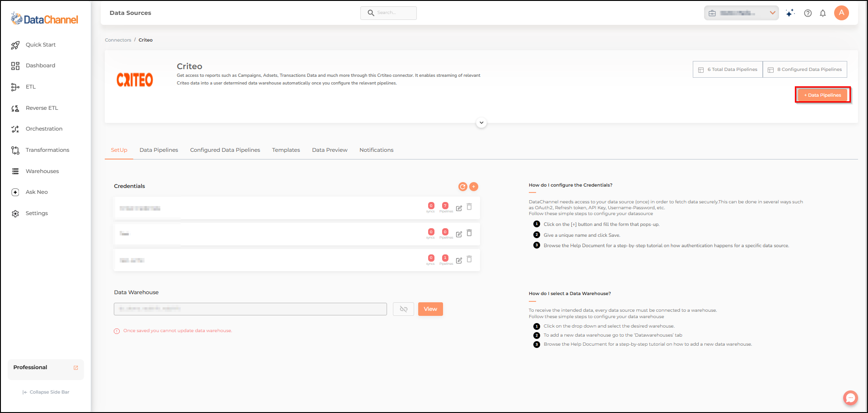
Task: Edit the third credential row
Action: (459, 260)
